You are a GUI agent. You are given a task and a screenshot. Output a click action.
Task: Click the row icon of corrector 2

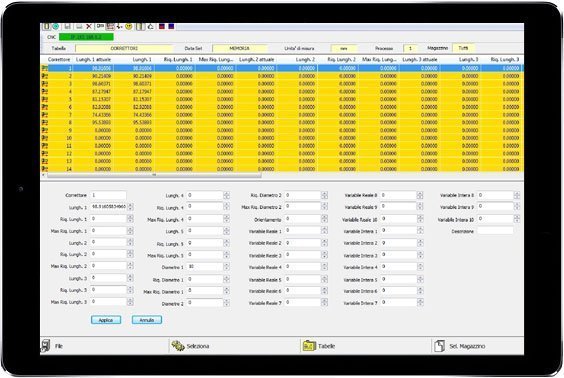tap(45, 76)
